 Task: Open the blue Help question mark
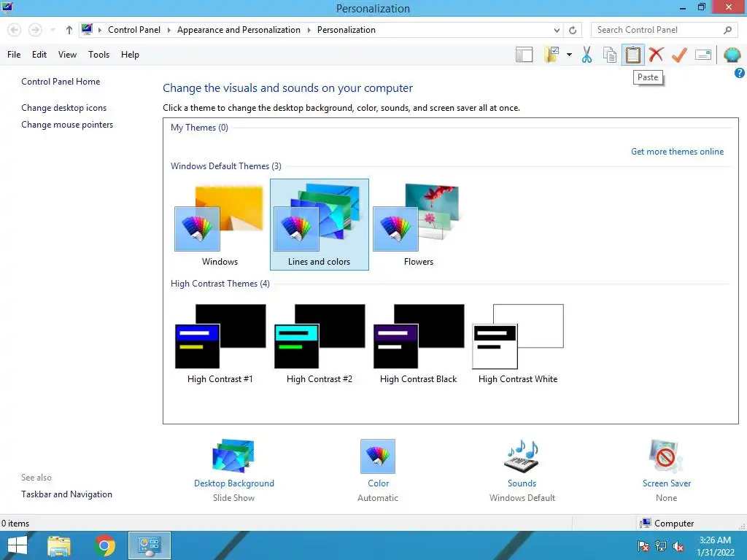coord(740,73)
